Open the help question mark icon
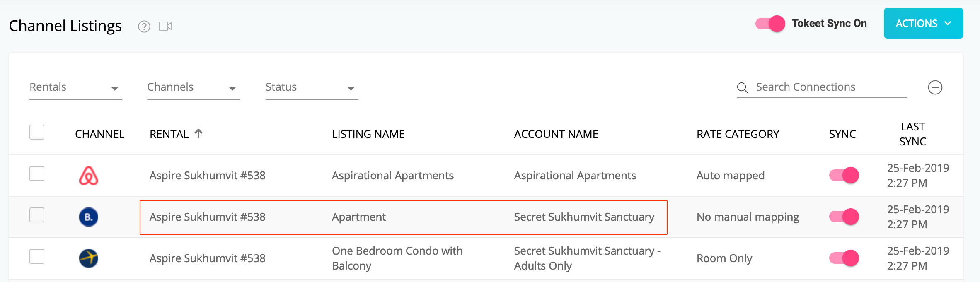Screen dimensions: 980x282 pyautogui.click(x=144, y=27)
